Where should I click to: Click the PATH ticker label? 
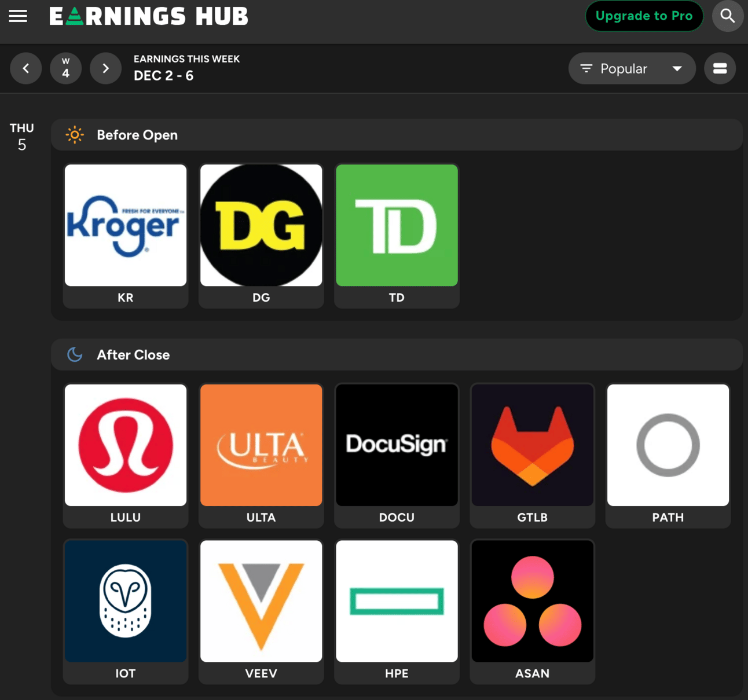click(668, 518)
